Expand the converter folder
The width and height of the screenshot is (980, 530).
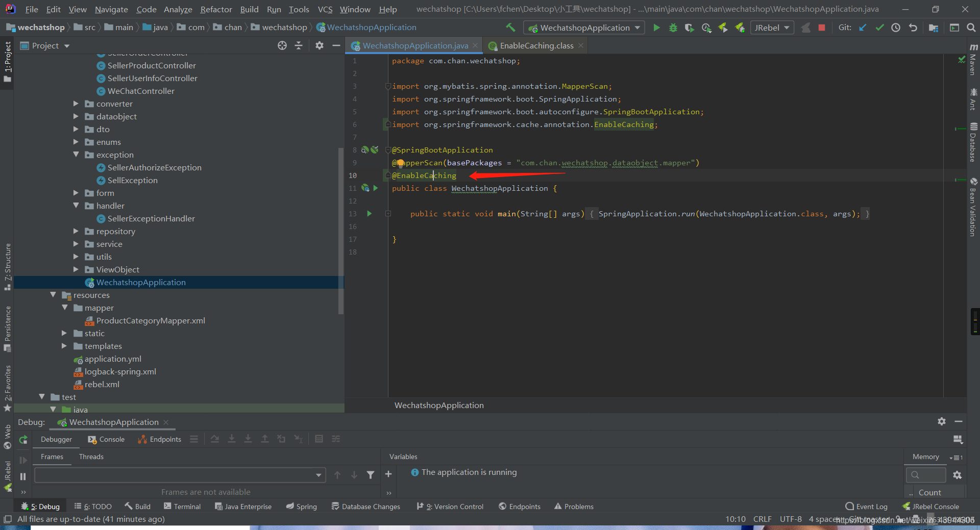click(x=76, y=104)
